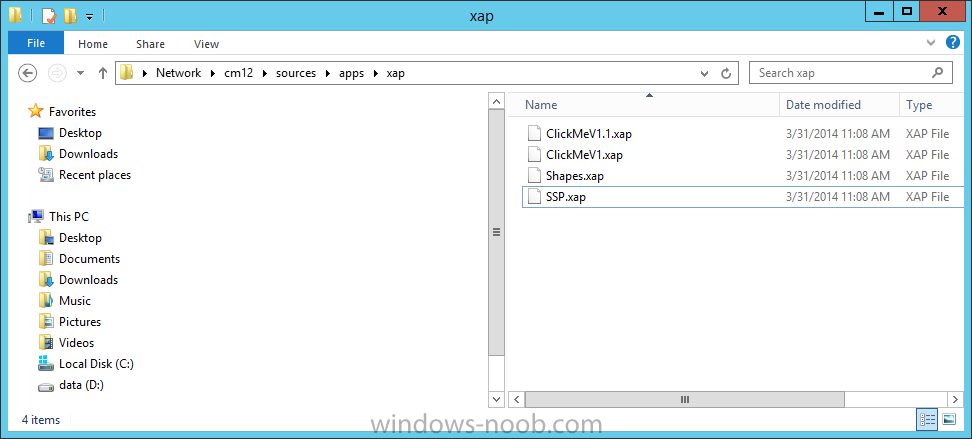Click the cm12 breadcrumb in address bar

(239, 73)
